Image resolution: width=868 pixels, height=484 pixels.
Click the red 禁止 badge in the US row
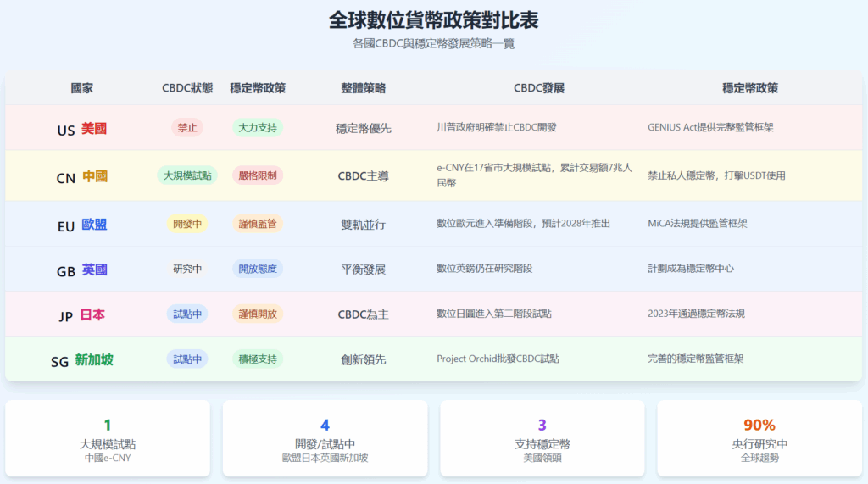(186, 128)
